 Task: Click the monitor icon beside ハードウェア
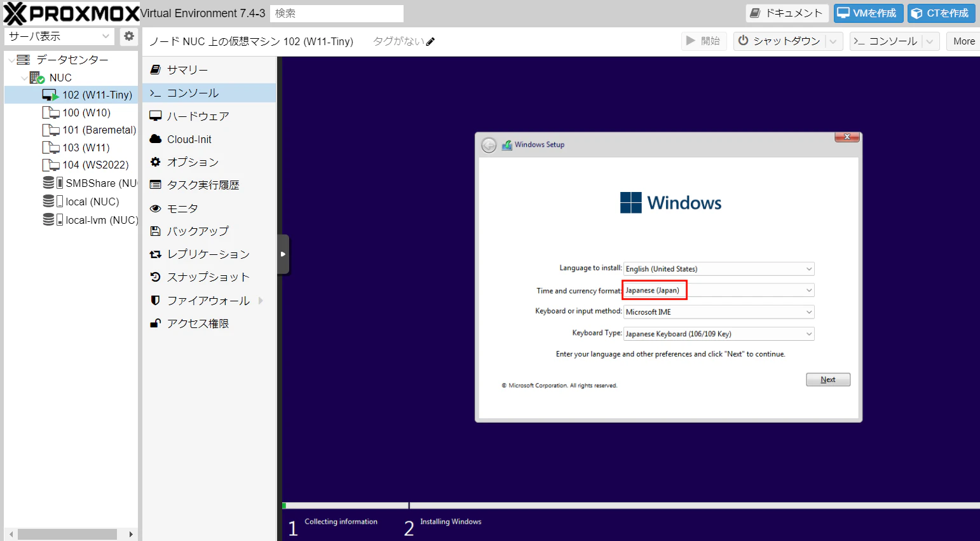(x=155, y=116)
